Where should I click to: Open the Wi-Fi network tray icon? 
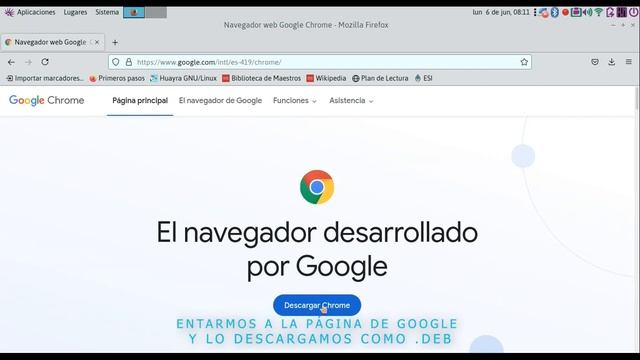click(598, 12)
